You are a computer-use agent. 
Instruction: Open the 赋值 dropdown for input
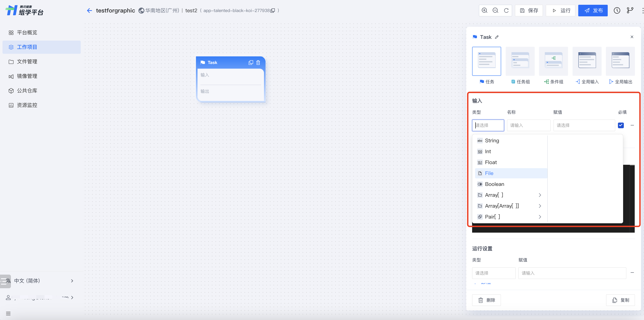584,125
